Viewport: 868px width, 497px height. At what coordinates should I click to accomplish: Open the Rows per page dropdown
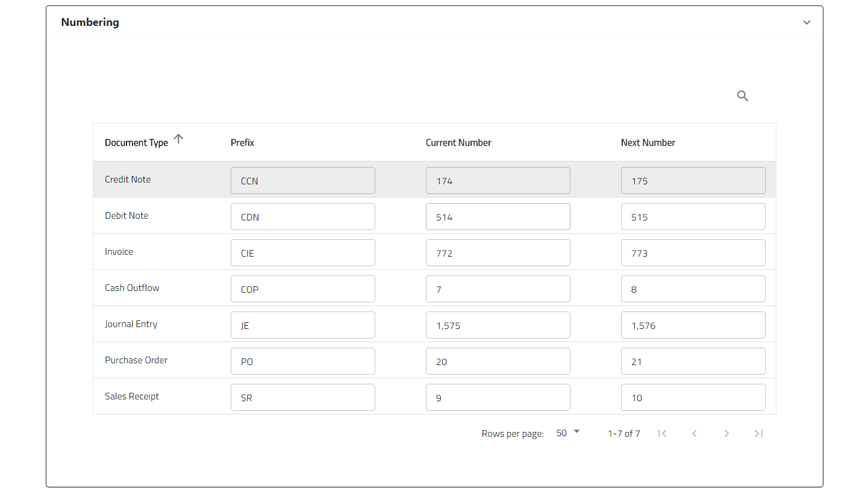[x=567, y=433]
